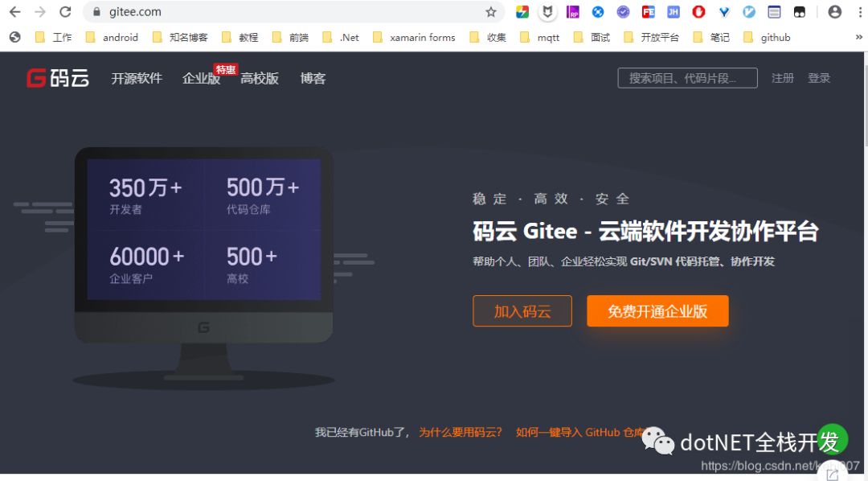Focus the 搜索项目、代码片段 search box
Viewport: 868px width, 481px height.
tap(687, 78)
